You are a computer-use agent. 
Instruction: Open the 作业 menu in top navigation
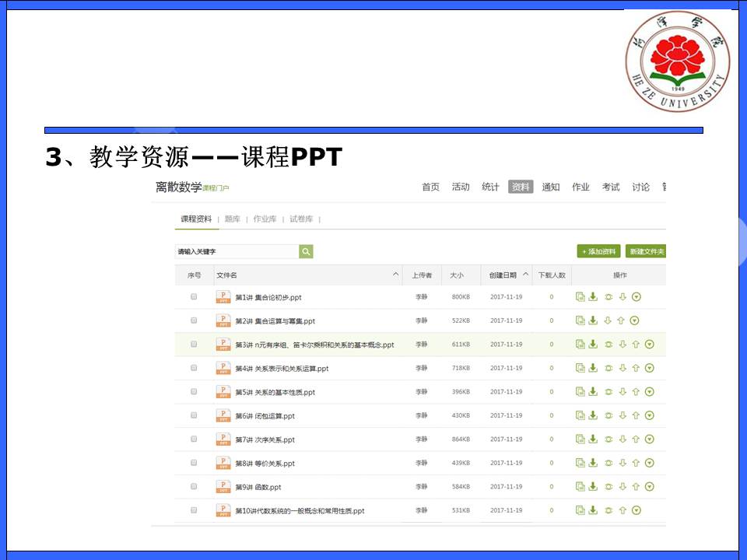pyautogui.click(x=580, y=187)
